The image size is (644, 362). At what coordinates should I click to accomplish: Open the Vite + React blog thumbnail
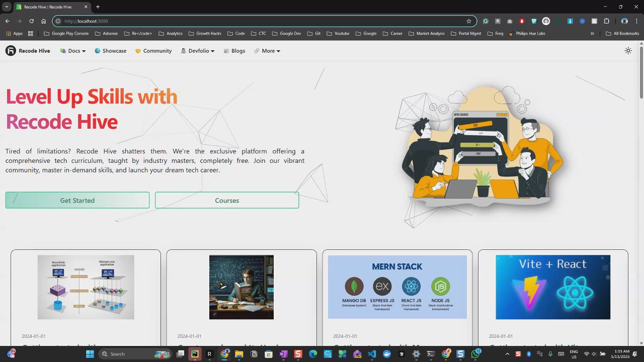point(553,287)
